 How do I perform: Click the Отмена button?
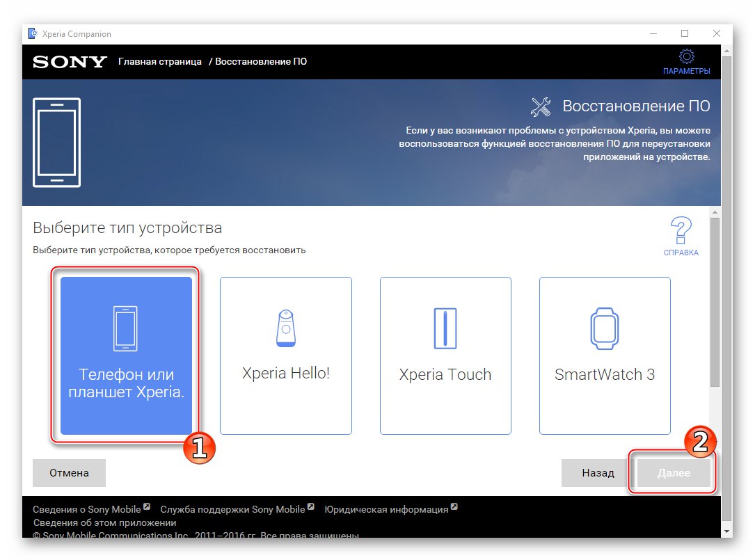tap(68, 472)
